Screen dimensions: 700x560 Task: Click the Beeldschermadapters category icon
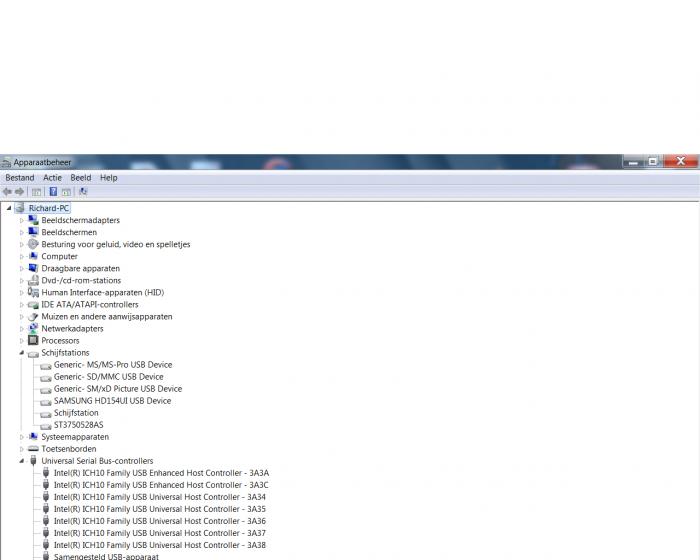[33, 220]
